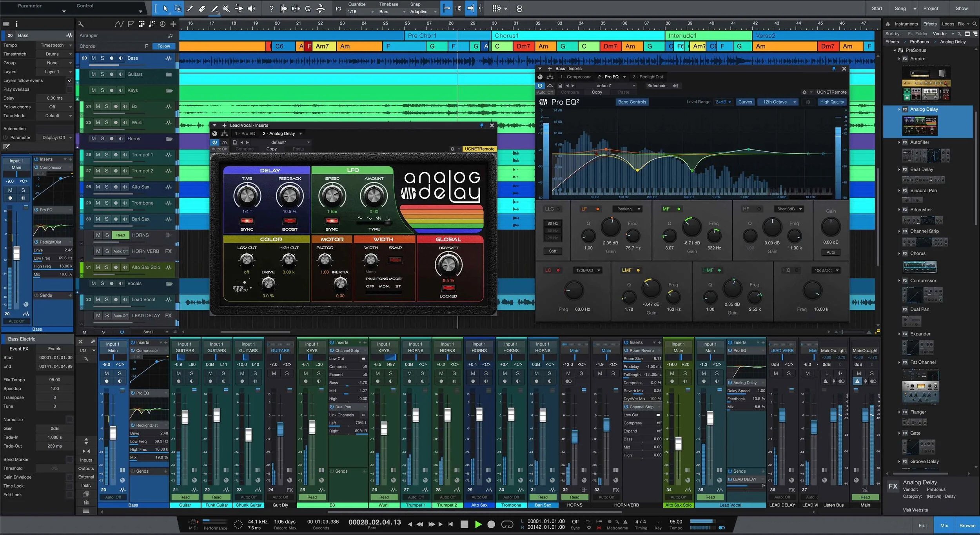980x535 pixels.
Task: Click the Stop button in transport
Action: pos(464,524)
